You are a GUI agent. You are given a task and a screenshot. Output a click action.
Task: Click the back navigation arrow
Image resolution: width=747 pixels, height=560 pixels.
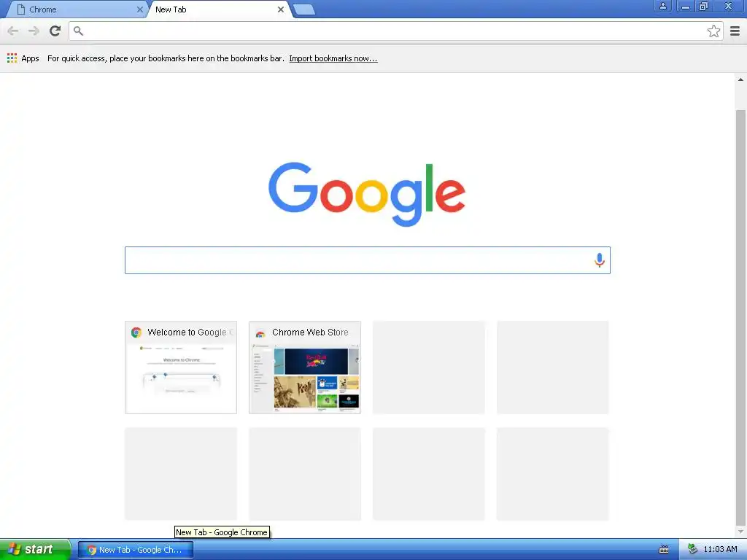13,31
